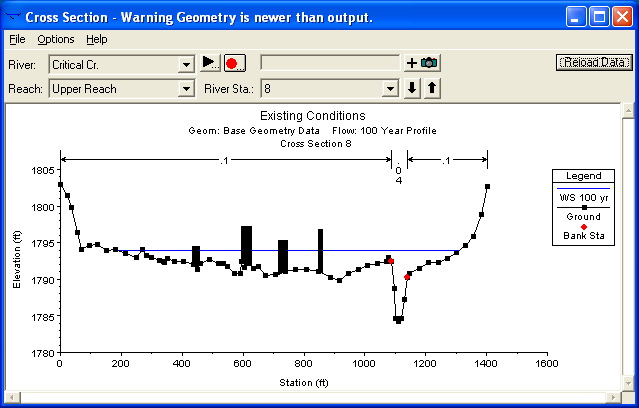Viewport: 639px width, 408px height.
Task: Click the animate play arrow button
Action: 209,63
